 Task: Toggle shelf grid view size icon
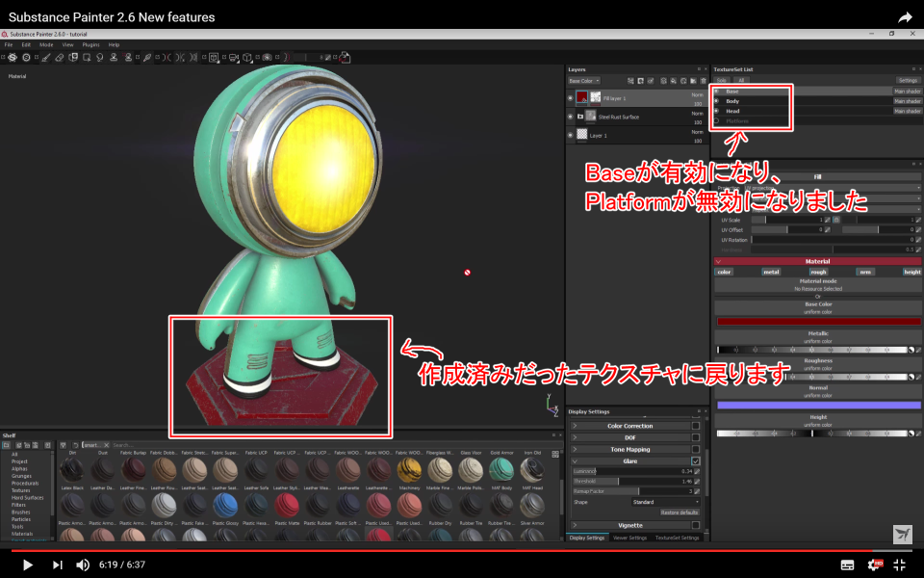(x=555, y=454)
